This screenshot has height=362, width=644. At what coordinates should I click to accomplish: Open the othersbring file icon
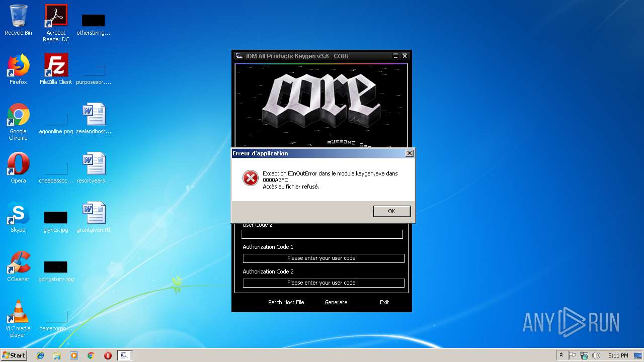94,24
